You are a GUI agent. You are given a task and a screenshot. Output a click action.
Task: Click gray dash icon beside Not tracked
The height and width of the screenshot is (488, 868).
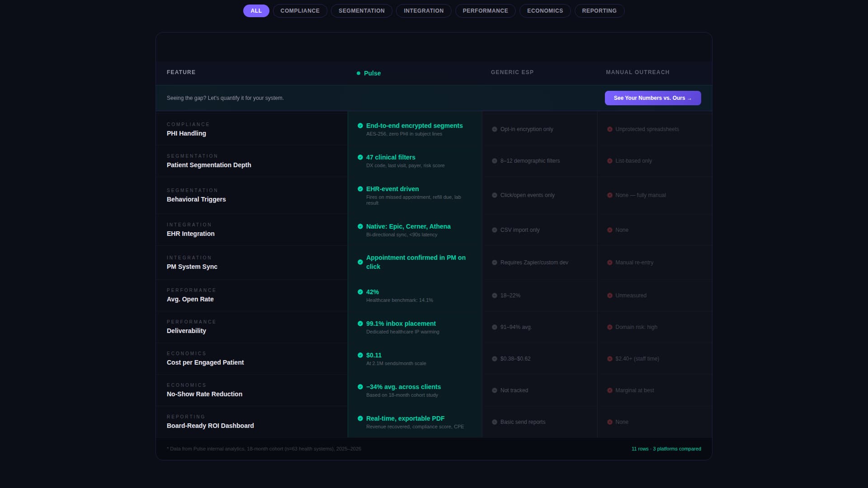pos(495,390)
